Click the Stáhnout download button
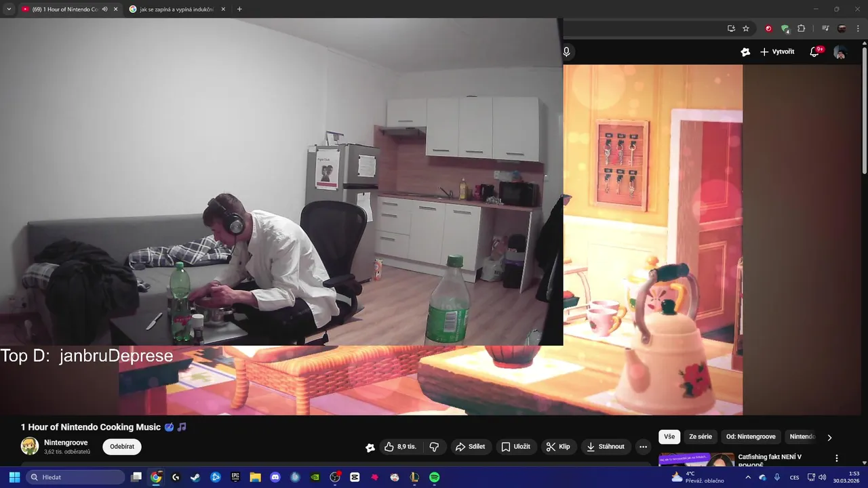 (x=606, y=447)
